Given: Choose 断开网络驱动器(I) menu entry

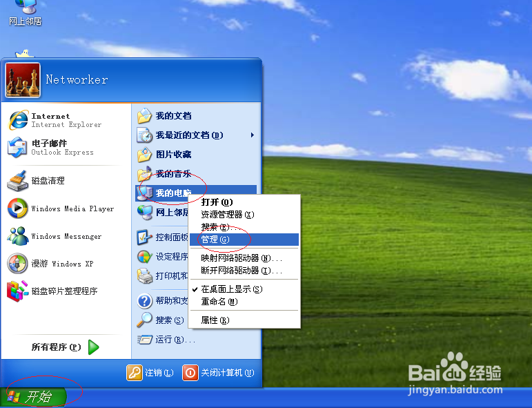Looking at the screenshot, I should pos(244,271).
